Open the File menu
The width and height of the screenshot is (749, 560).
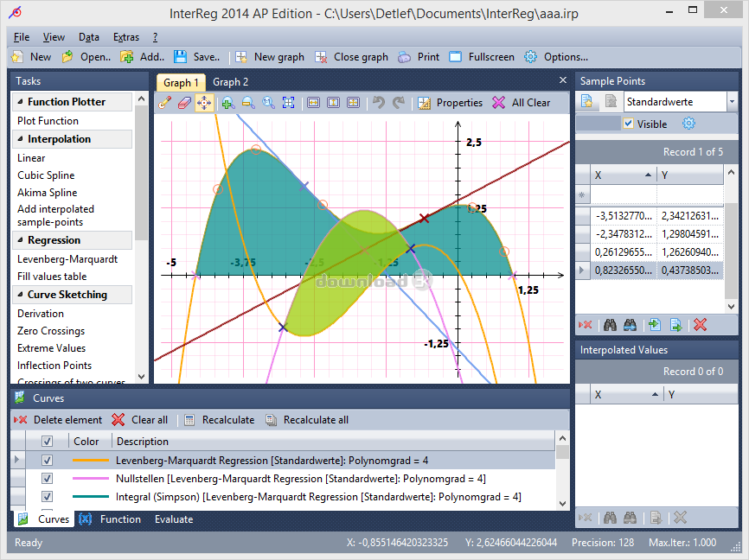(22, 37)
